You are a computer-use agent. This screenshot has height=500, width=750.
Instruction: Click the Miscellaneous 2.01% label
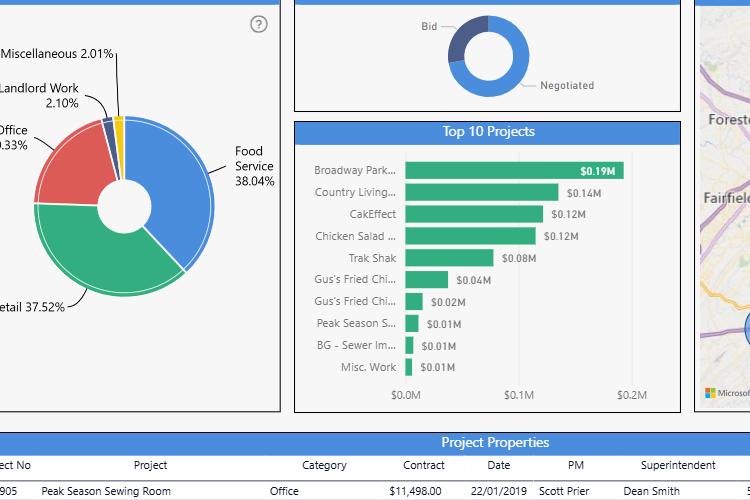[57, 54]
